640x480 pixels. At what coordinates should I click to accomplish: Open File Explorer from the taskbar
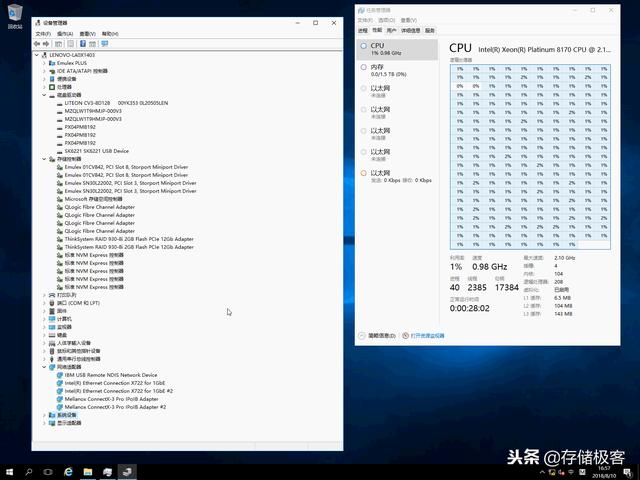pos(88,472)
